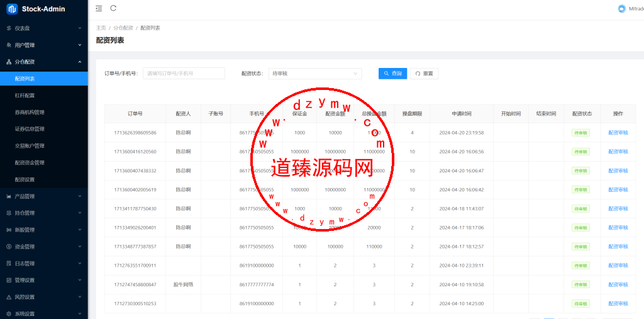Click the time 2024-04-10 14:25:00

point(462,304)
